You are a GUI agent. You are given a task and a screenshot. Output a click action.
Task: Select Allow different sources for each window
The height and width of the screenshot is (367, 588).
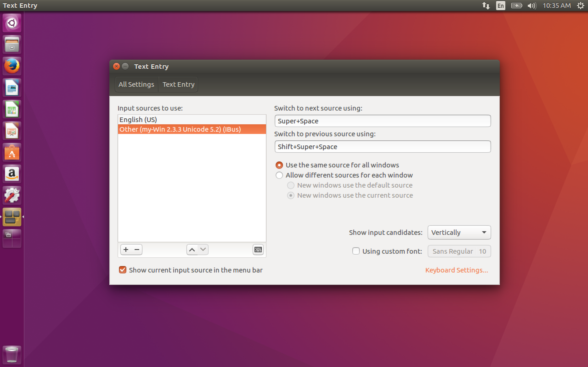pyautogui.click(x=279, y=175)
